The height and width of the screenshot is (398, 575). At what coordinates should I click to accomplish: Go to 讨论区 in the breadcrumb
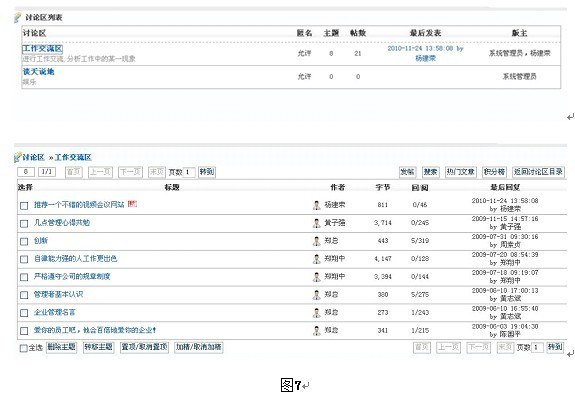[33, 157]
